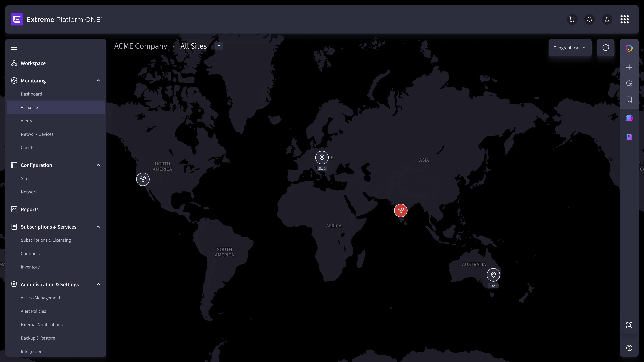This screenshot has height=362, width=644.
Task: Open External Notifications
Action: pos(41,325)
